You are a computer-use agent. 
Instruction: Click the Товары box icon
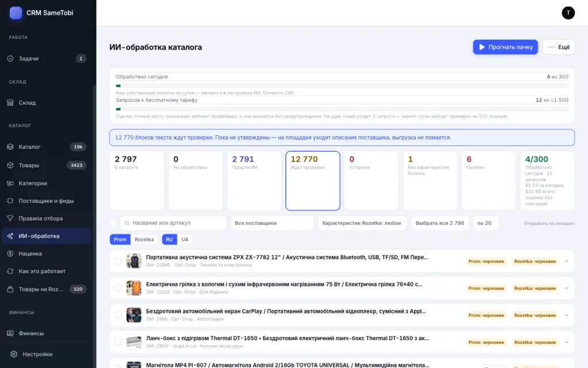pyautogui.click(x=10, y=165)
